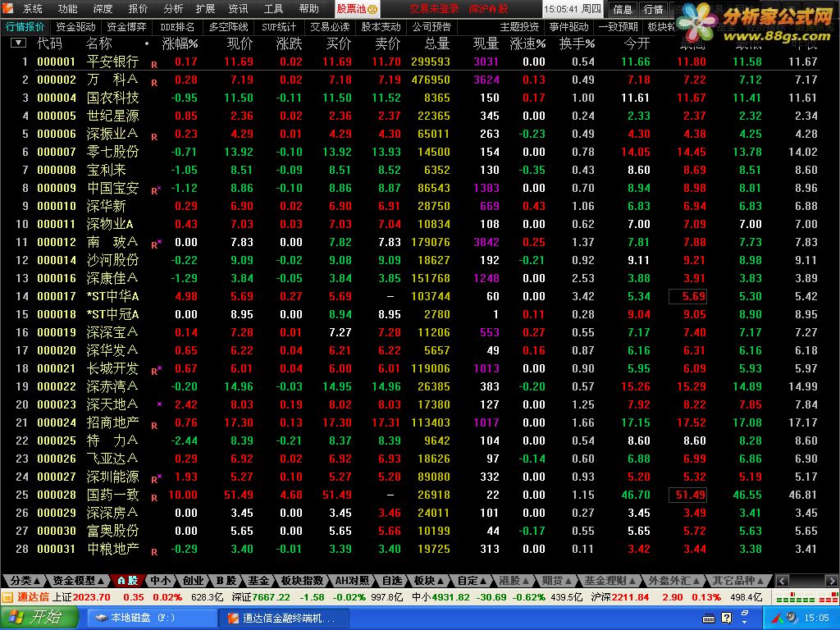The image size is (840, 630).
Task: Select the 自选 bottom tab
Action: [x=391, y=581]
